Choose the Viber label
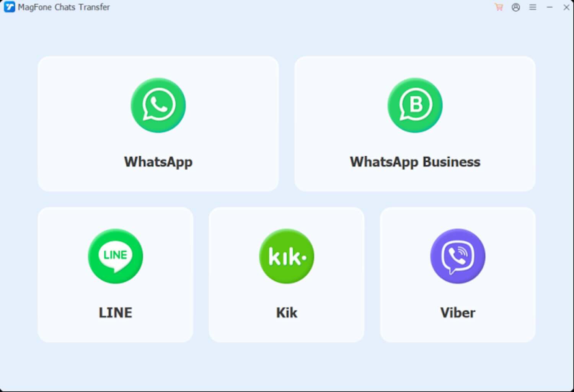The image size is (574, 392). 458,313
